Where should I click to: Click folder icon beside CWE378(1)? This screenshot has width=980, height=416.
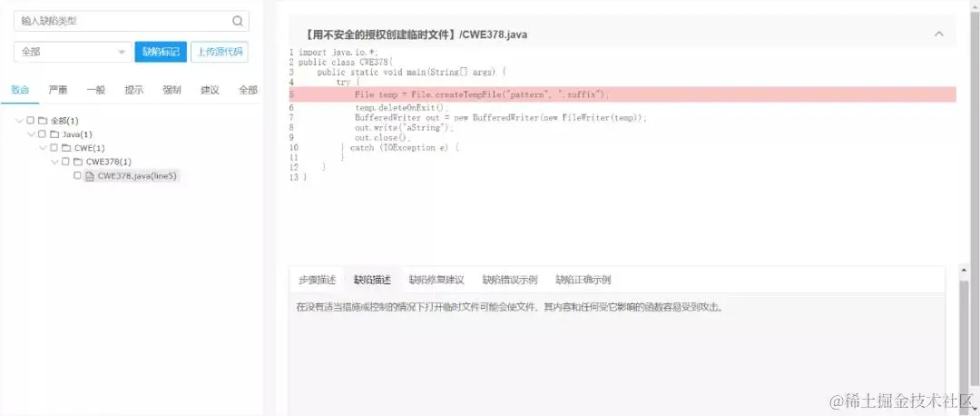coord(77,162)
